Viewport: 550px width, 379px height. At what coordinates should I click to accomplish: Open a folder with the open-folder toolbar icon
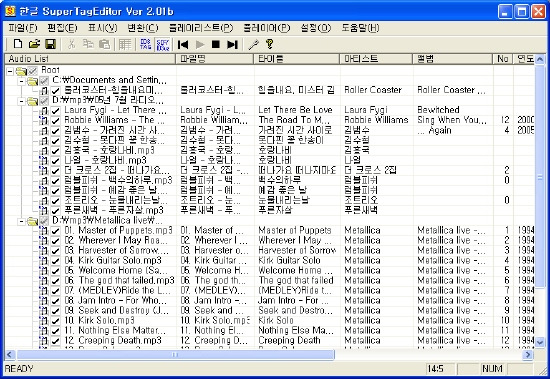tap(34, 44)
